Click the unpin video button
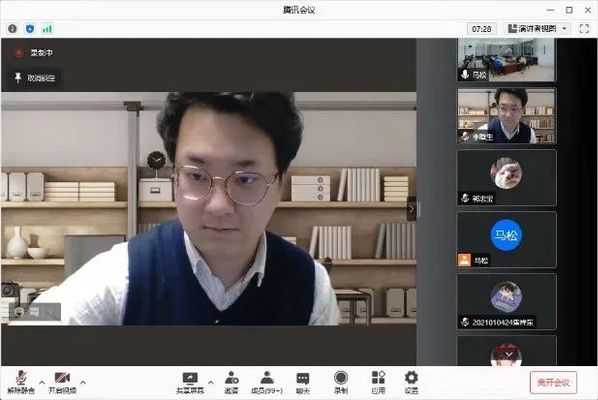Screen dimensions: 598x400 point(35,78)
